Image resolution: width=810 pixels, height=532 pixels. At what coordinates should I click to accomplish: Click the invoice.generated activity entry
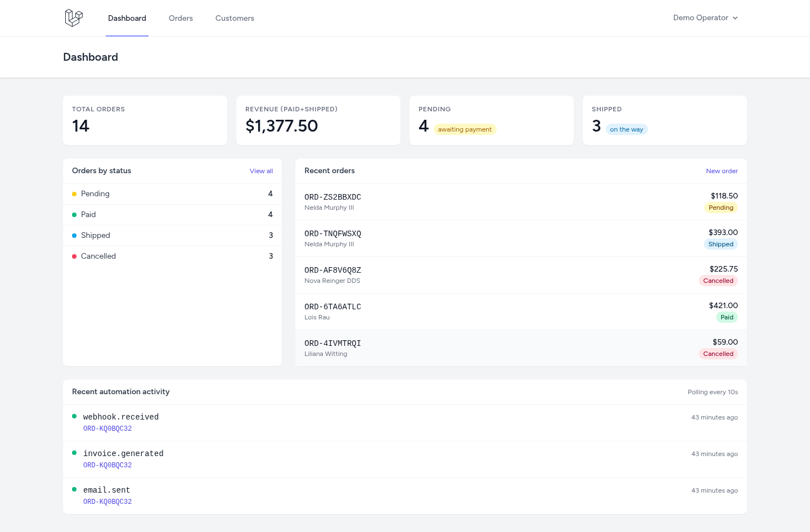[405, 459]
